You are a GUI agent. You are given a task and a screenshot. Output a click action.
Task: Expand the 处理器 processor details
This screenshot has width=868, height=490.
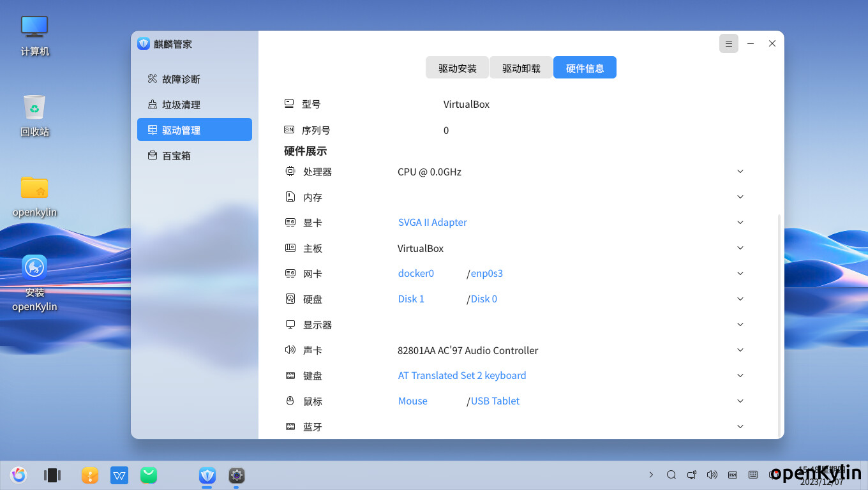(740, 172)
